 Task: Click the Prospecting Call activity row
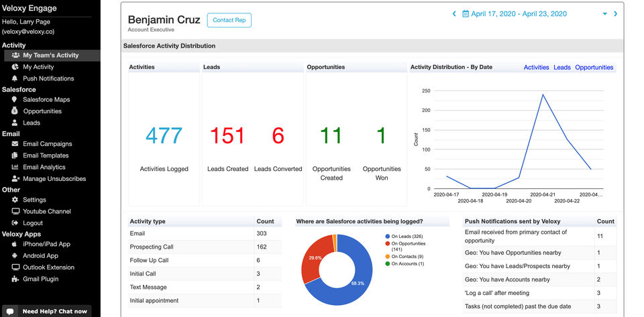pyautogui.click(x=205, y=247)
